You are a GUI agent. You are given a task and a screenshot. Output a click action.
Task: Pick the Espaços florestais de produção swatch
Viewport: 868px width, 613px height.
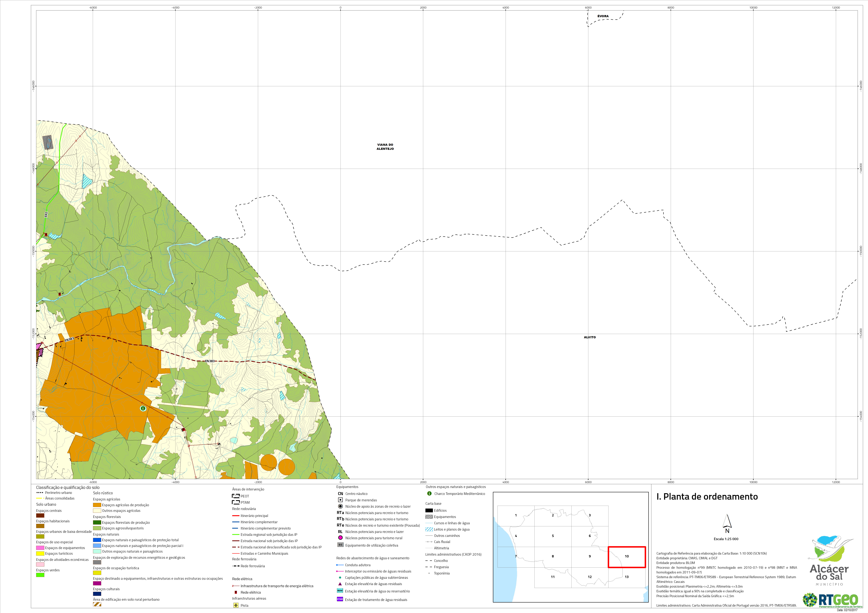[97, 523]
